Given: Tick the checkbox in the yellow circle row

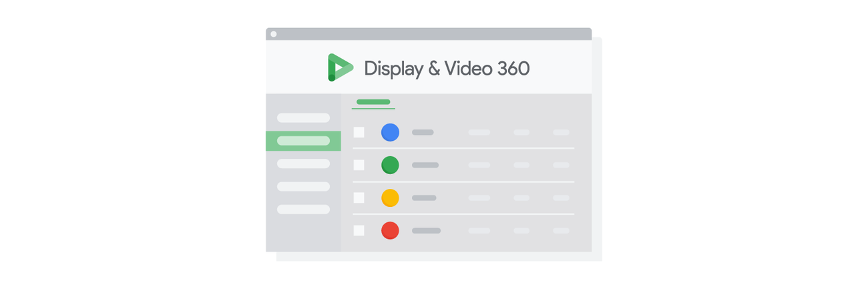Looking at the screenshot, I should click(x=359, y=198).
